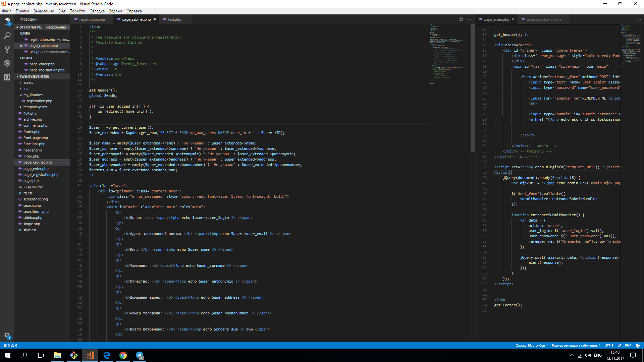Viewport: 644px width, 362px height.
Task: Open the Search view in activity bar
Action: point(7,36)
